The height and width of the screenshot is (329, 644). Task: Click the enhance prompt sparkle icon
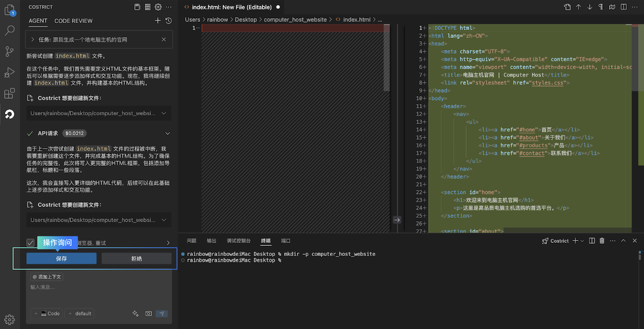point(136,313)
